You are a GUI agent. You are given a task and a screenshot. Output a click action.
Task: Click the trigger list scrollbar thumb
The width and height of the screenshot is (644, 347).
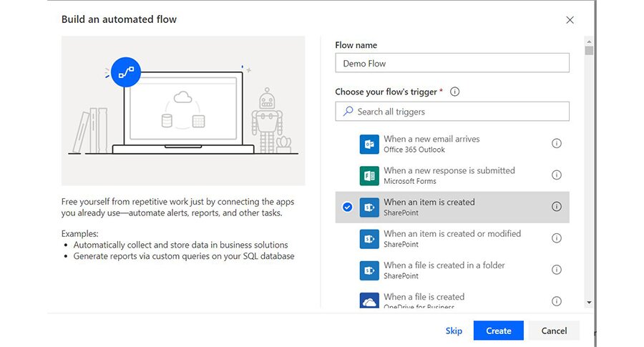click(x=590, y=51)
